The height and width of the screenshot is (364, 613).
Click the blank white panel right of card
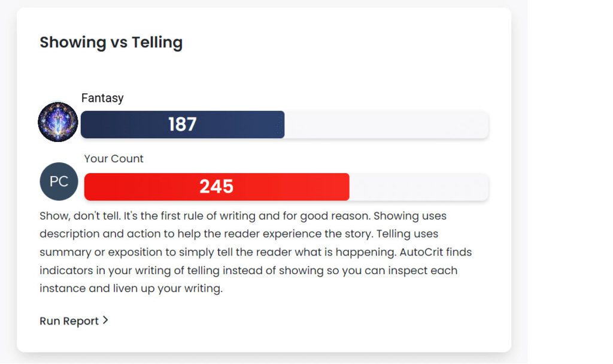click(x=569, y=180)
